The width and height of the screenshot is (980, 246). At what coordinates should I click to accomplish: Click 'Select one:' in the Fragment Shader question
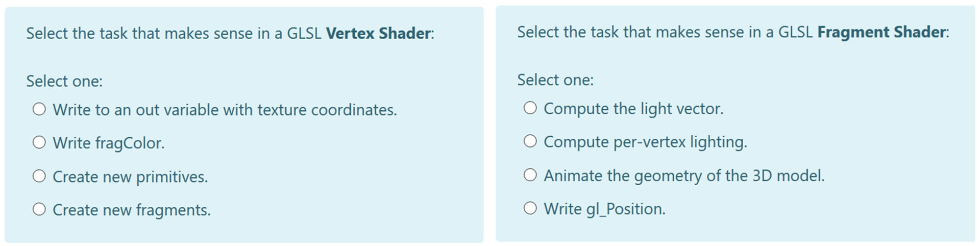[555, 80]
